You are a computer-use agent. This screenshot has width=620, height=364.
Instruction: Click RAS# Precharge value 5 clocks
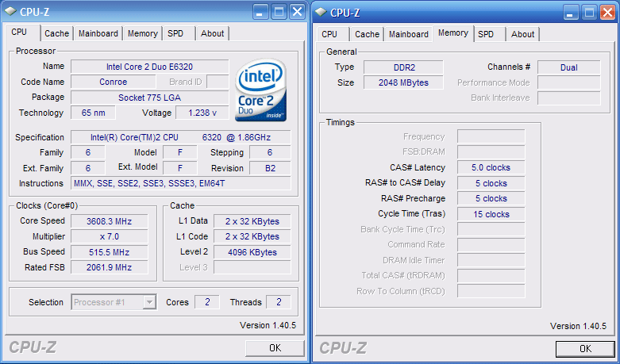[491, 198]
